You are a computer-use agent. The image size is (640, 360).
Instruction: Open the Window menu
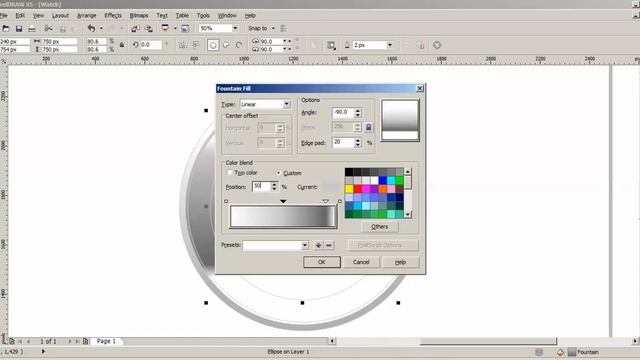pyautogui.click(x=227, y=16)
